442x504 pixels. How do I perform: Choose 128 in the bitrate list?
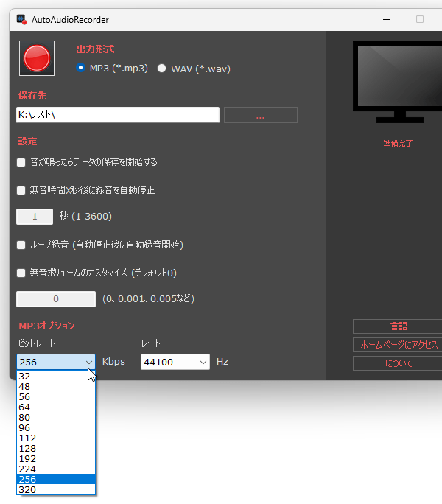pyautogui.click(x=56, y=448)
